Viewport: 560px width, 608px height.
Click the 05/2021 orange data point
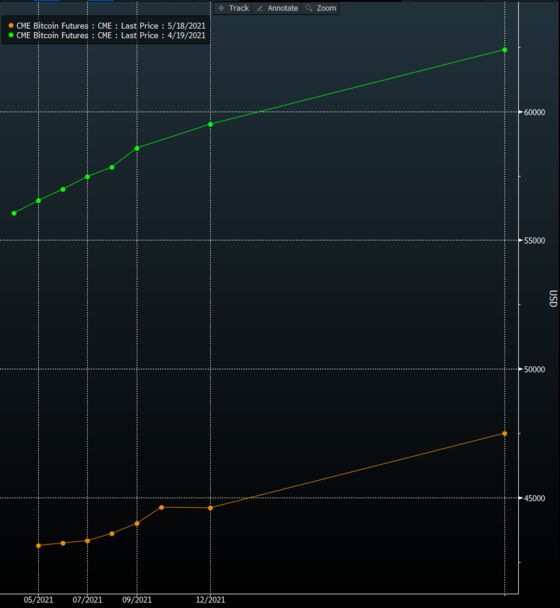[x=38, y=546]
